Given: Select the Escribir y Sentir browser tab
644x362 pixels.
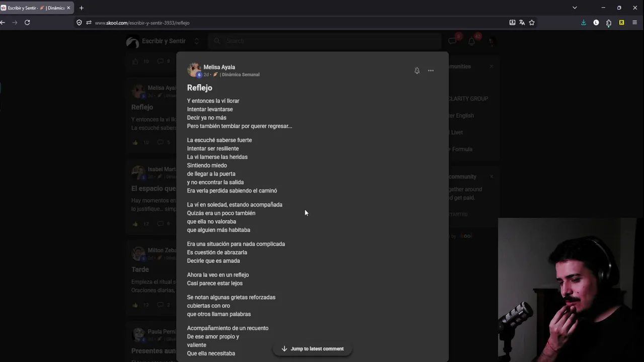Looking at the screenshot, I should coord(33,8).
